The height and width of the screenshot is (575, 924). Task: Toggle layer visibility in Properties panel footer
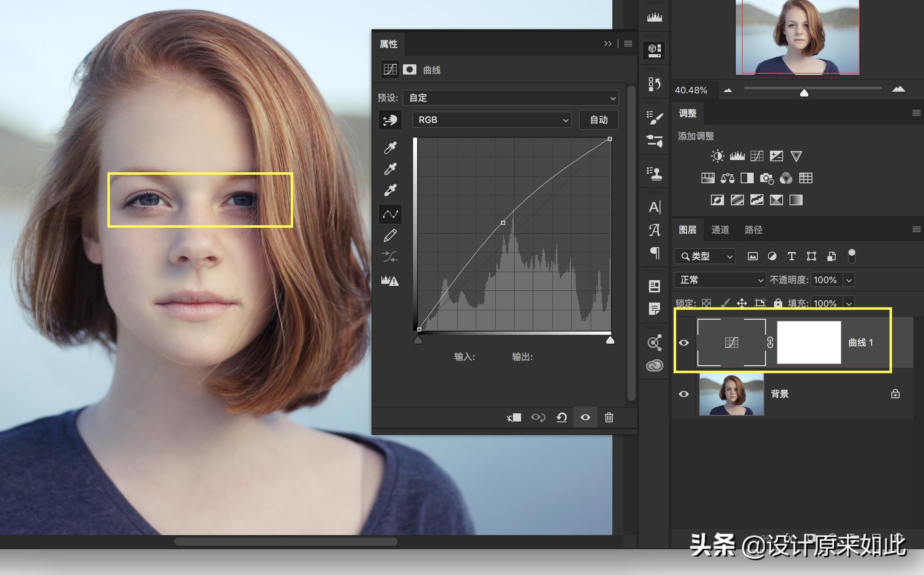point(585,417)
